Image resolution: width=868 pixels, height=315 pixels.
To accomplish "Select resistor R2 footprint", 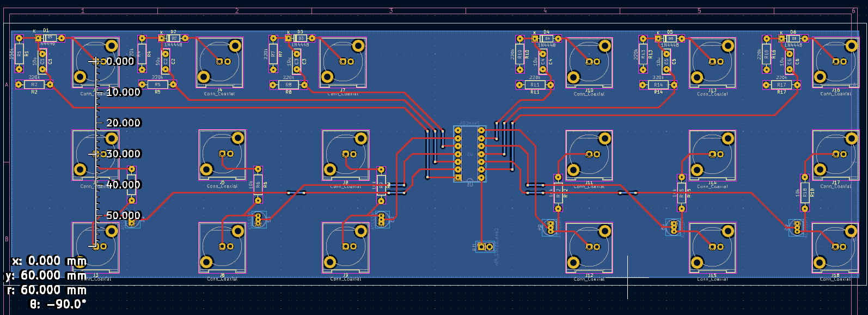I will [34, 84].
